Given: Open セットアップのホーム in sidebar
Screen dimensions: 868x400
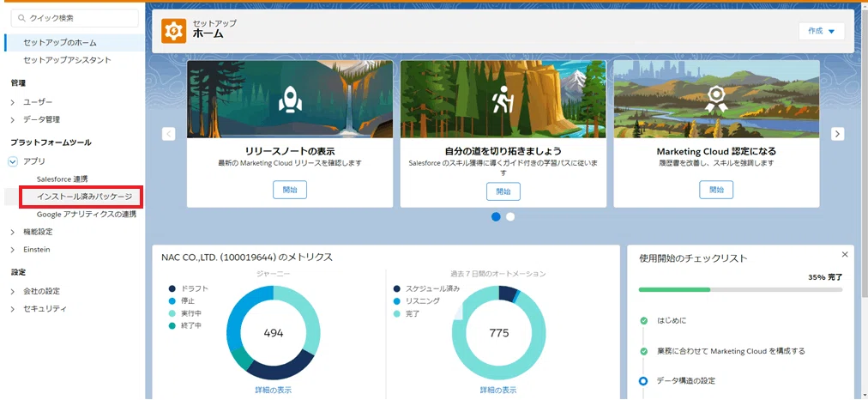Looking at the screenshot, I should (74, 43).
